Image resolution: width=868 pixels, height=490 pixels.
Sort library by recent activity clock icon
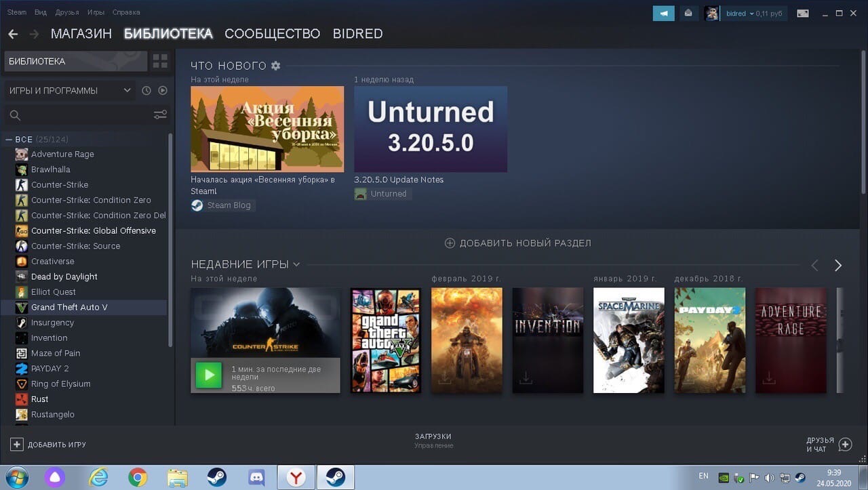tap(146, 91)
